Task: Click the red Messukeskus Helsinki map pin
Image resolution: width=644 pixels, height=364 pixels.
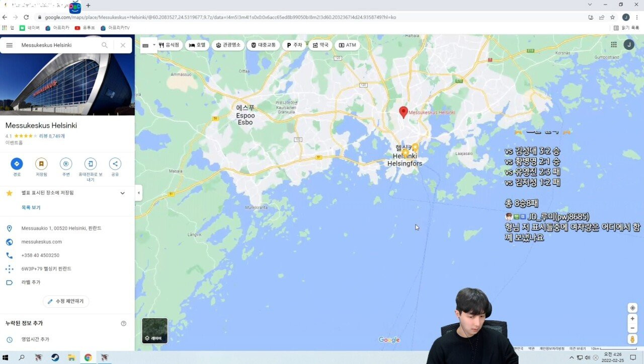Action: (x=403, y=112)
